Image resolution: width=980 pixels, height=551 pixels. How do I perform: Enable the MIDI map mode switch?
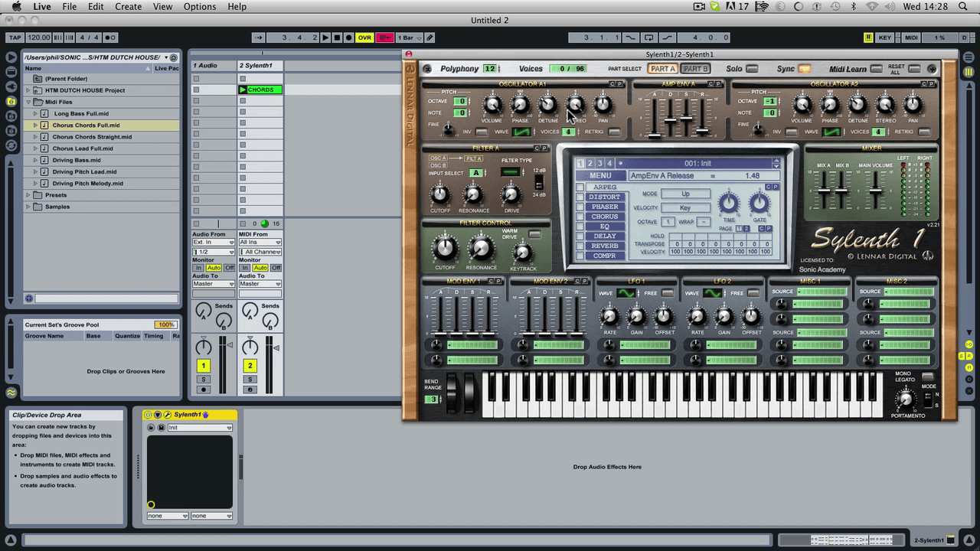pyautogui.click(x=911, y=37)
